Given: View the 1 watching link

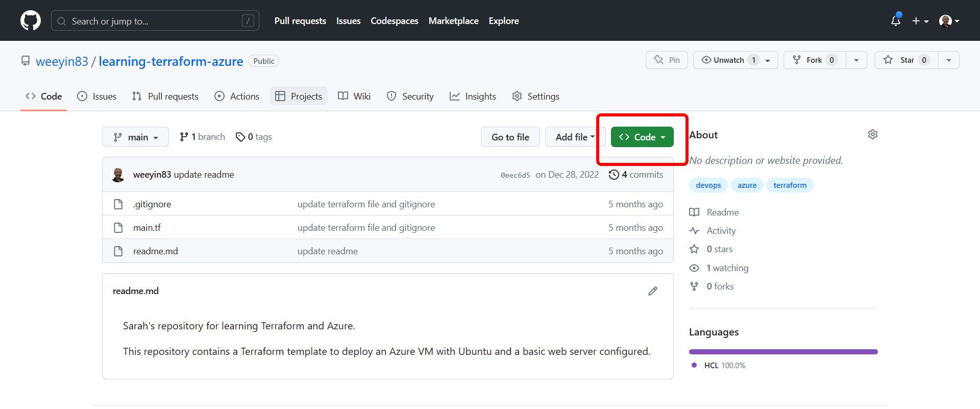Looking at the screenshot, I should (x=719, y=268).
